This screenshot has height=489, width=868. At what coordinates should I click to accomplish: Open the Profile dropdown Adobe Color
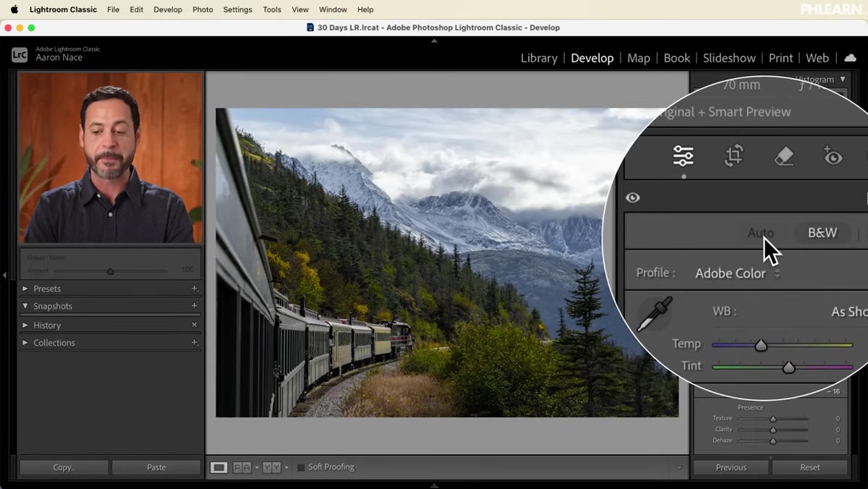[738, 273]
